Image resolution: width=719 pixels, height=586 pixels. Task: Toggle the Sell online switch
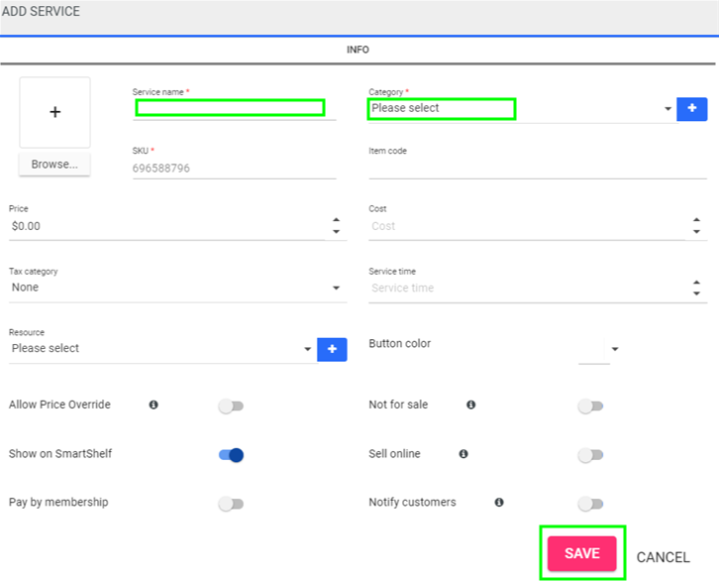(x=590, y=455)
